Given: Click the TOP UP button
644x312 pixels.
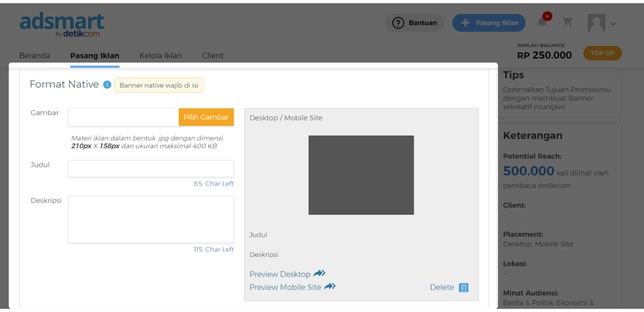Looking at the screenshot, I should click(603, 53).
